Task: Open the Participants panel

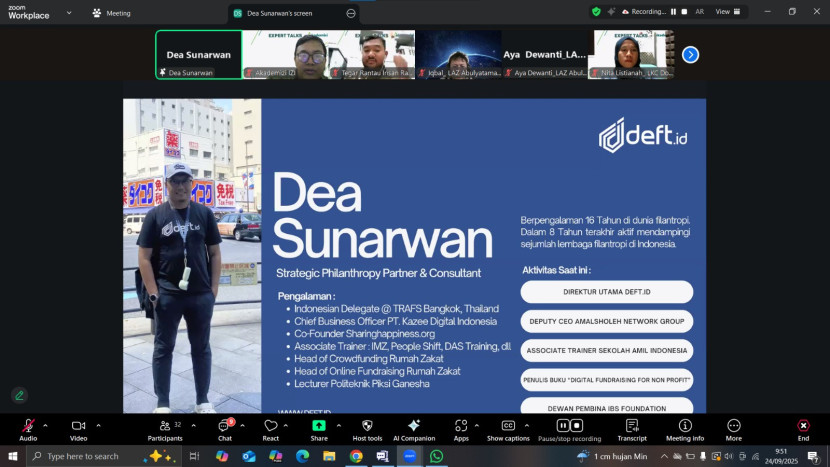Action: [x=165, y=427]
